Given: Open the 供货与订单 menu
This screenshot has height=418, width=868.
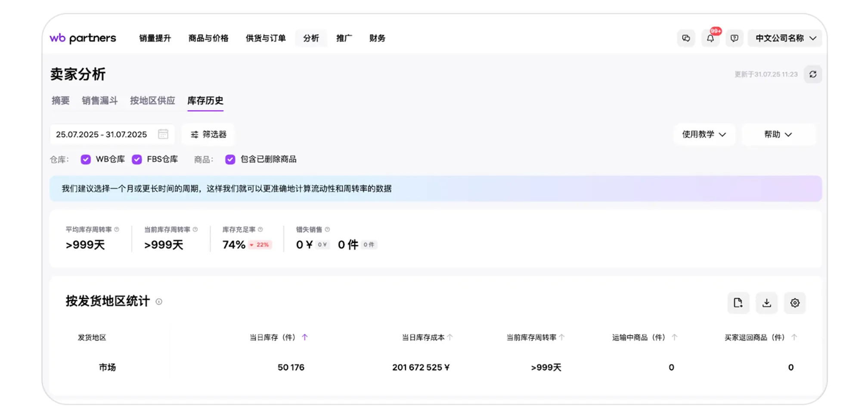Looking at the screenshot, I should [x=265, y=38].
